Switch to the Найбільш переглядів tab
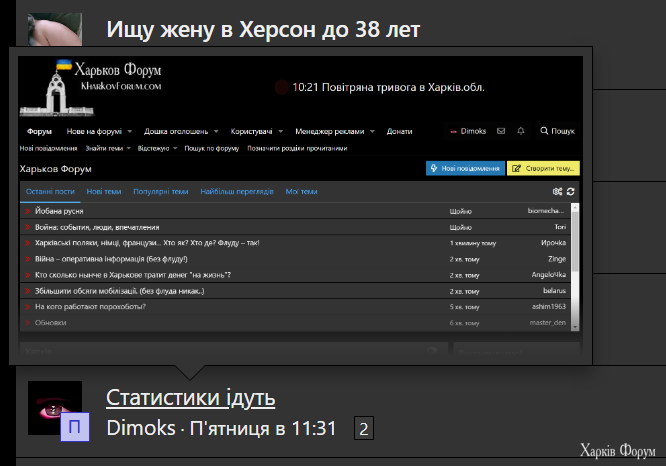666x466 pixels. pos(237,192)
